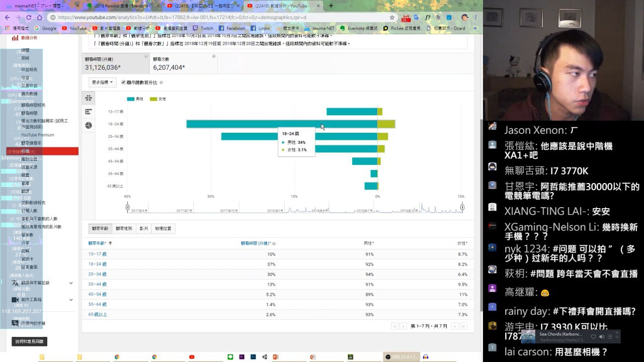The width and height of the screenshot is (644, 362).
Task: Click the help icon next to 觀看時間 metric
Action: 146,57
